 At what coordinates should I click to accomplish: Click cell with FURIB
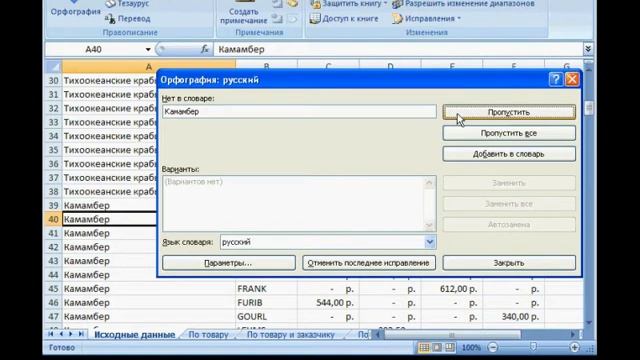(x=266, y=302)
